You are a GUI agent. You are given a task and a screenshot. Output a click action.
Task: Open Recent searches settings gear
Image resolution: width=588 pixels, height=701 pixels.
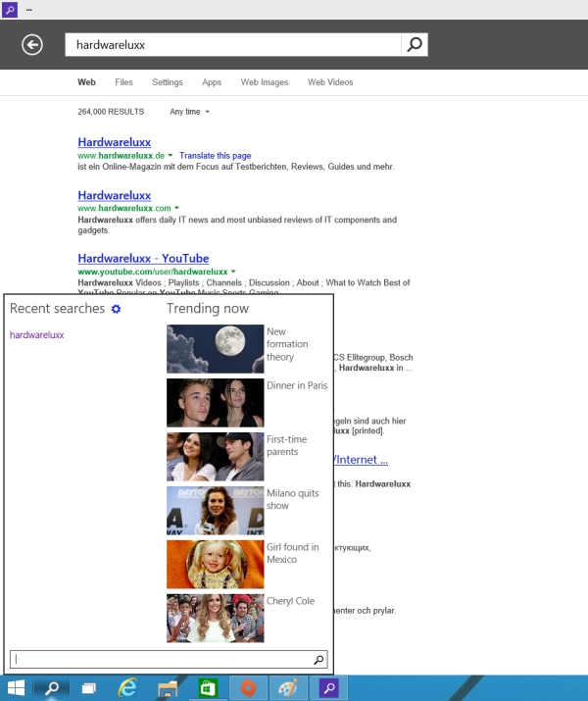tap(117, 309)
